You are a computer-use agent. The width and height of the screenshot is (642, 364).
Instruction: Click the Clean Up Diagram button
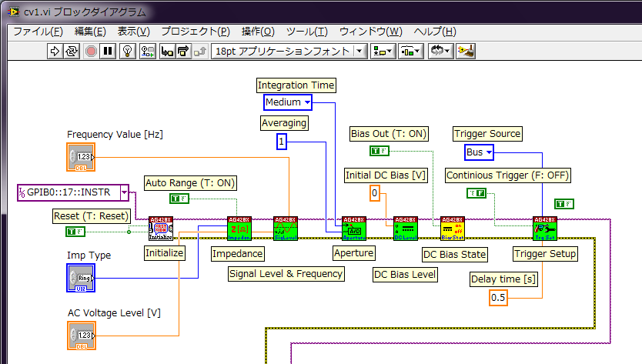click(466, 52)
